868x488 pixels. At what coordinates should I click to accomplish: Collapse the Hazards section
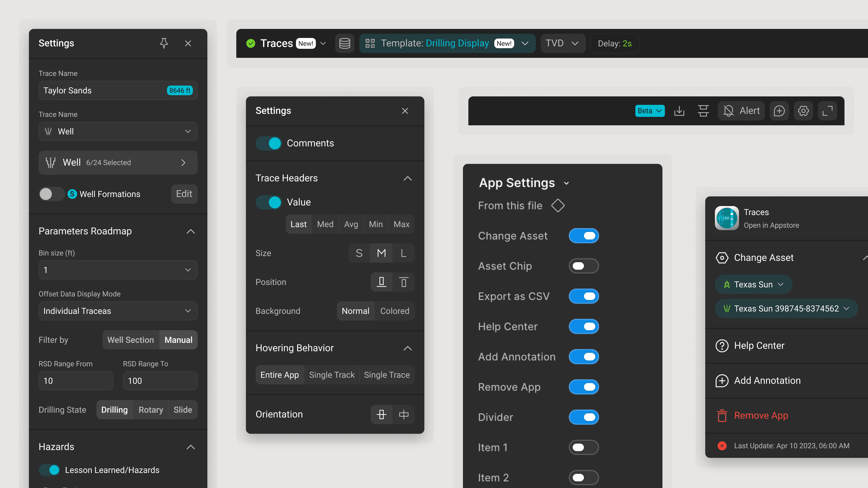pos(191,447)
